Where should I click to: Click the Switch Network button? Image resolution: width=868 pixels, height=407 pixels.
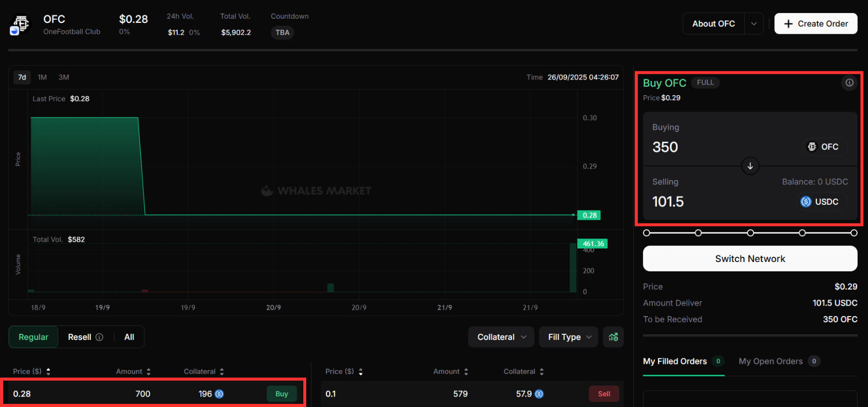point(750,259)
